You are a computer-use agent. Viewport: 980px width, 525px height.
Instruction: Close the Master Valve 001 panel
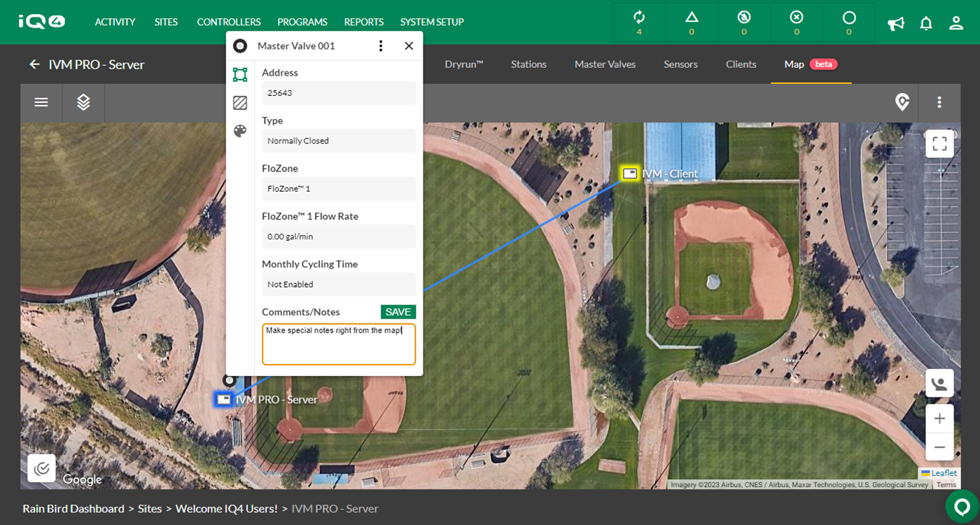click(x=409, y=45)
